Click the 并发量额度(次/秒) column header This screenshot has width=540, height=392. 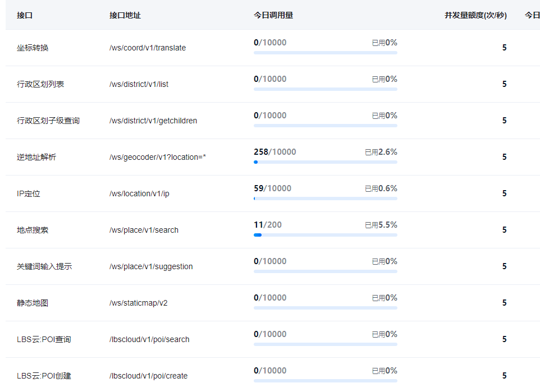point(475,15)
